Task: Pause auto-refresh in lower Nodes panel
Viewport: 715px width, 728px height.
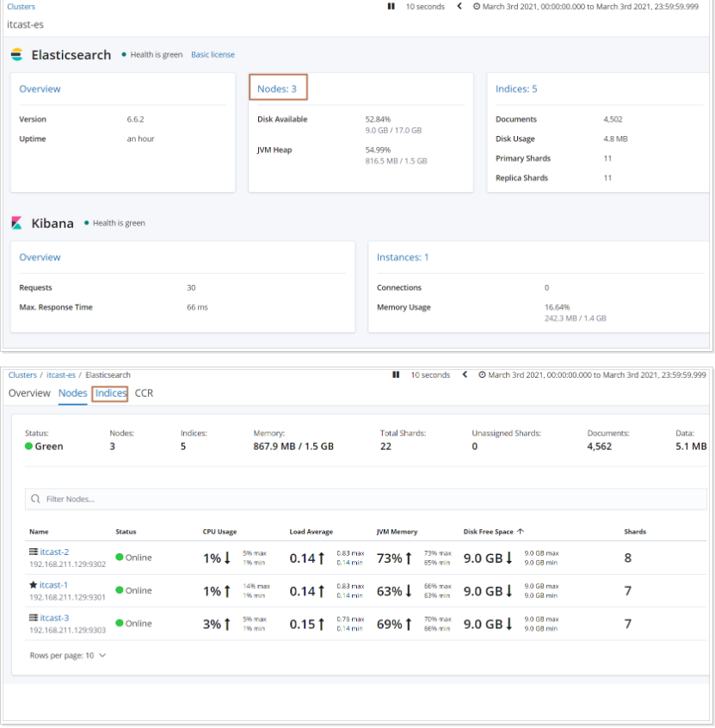Action: (396, 374)
